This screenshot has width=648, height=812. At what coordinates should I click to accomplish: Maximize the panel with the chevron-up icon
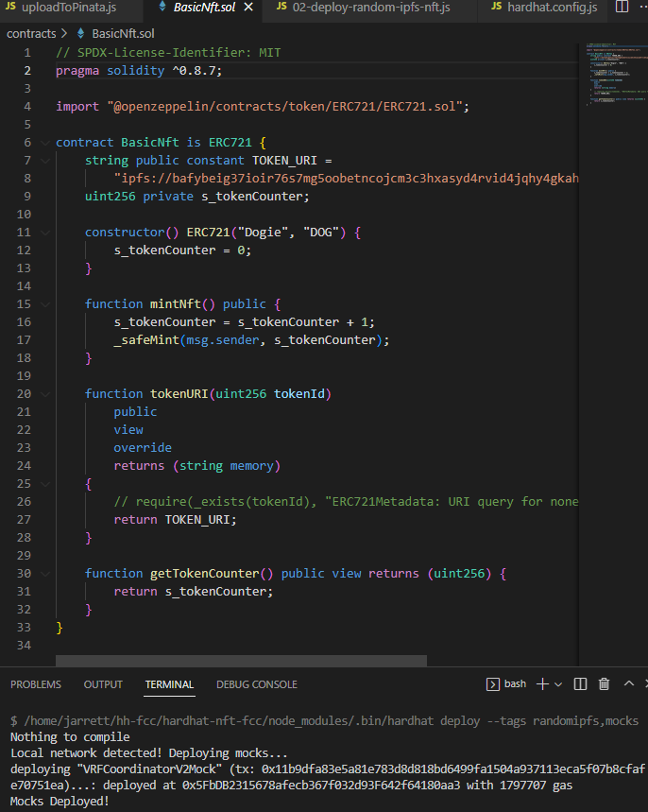coord(629,683)
